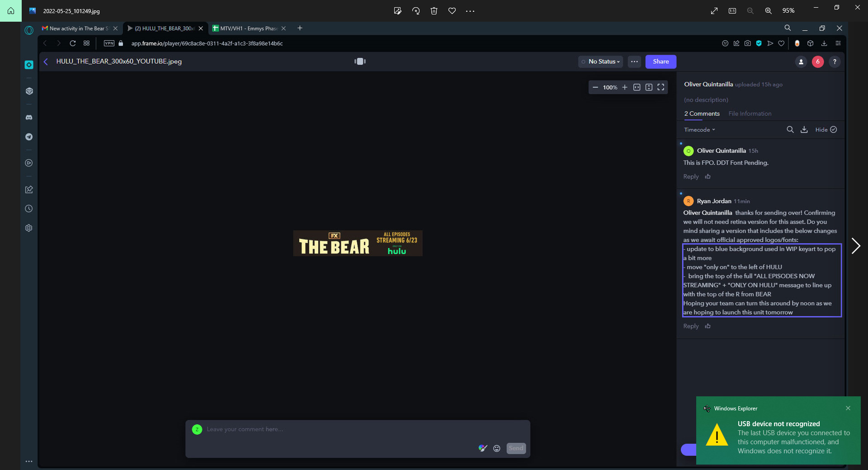
Task: Open the three-dot more options menu
Action: 634,61
